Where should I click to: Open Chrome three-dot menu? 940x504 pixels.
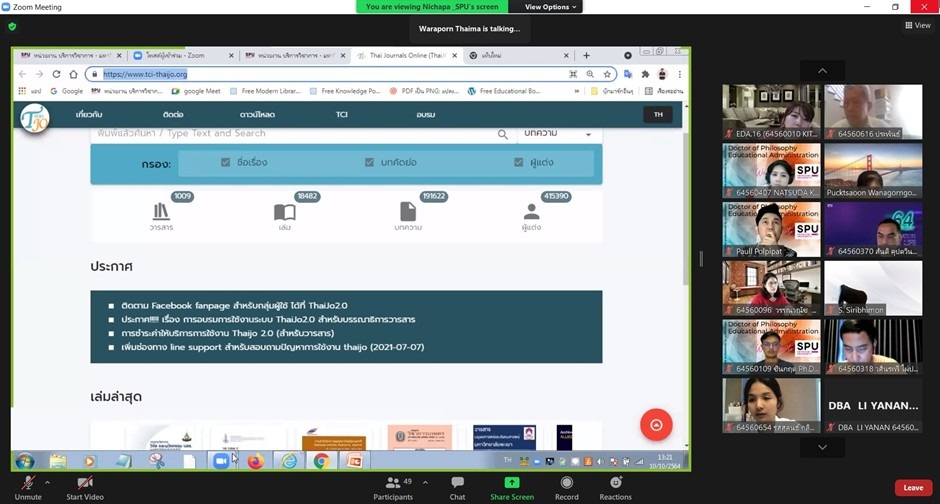(679, 74)
